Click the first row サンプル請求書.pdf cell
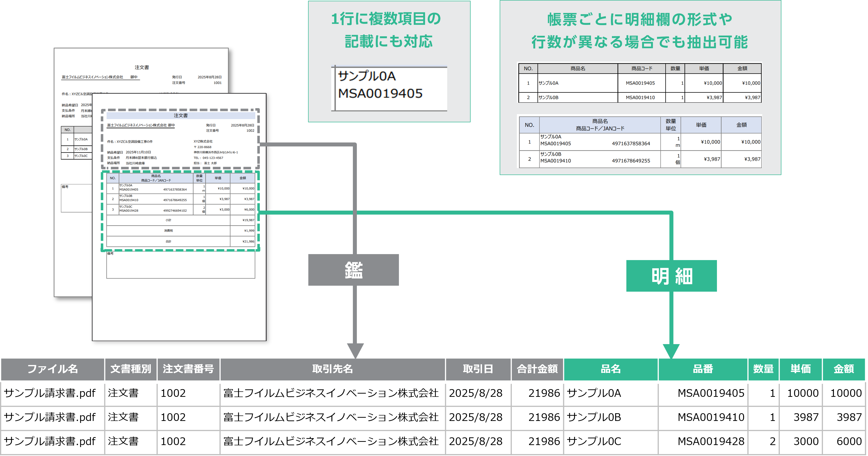Image resolution: width=868 pixels, height=456 pixels. (x=50, y=393)
